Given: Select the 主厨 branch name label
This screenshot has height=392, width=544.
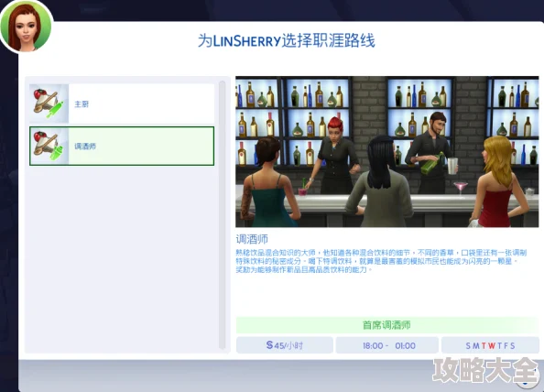Looking at the screenshot, I should (x=82, y=103).
